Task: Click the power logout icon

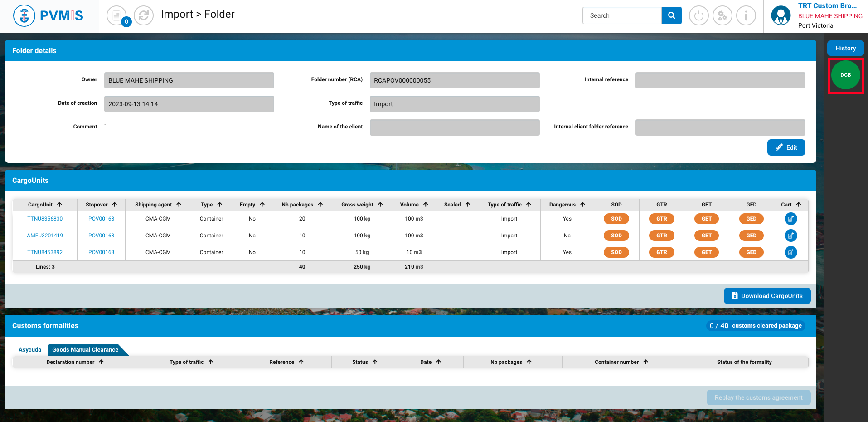Action: (x=698, y=16)
